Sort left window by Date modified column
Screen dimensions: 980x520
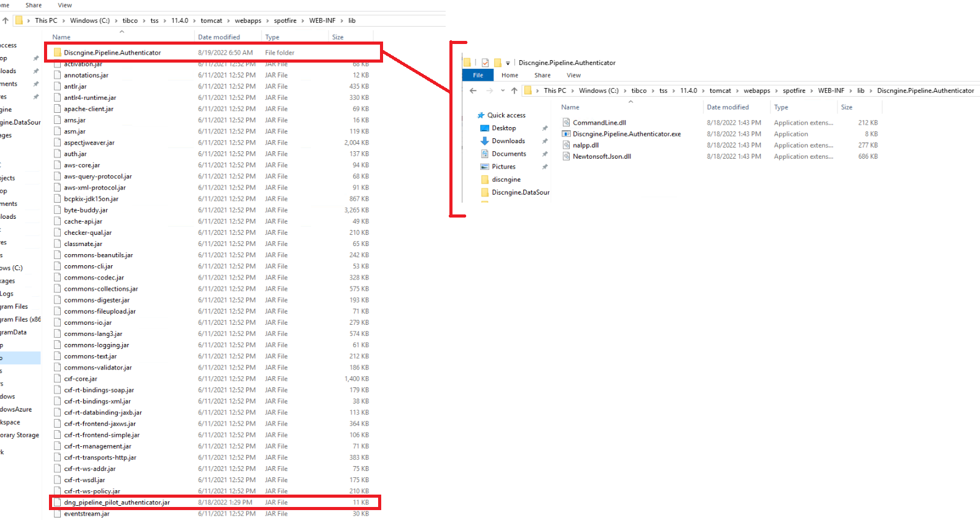coord(219,37)
